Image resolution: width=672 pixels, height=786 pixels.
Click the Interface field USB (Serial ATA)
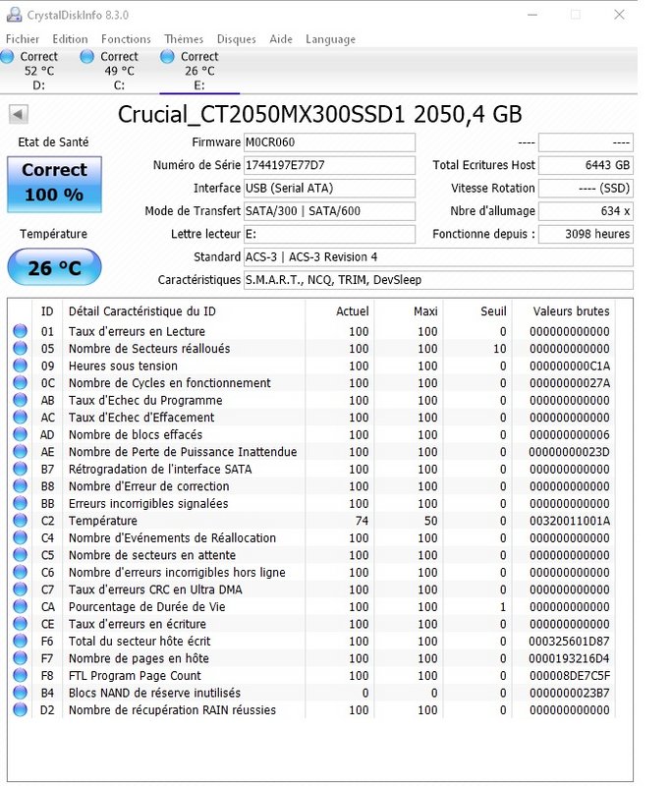point(329,188)
